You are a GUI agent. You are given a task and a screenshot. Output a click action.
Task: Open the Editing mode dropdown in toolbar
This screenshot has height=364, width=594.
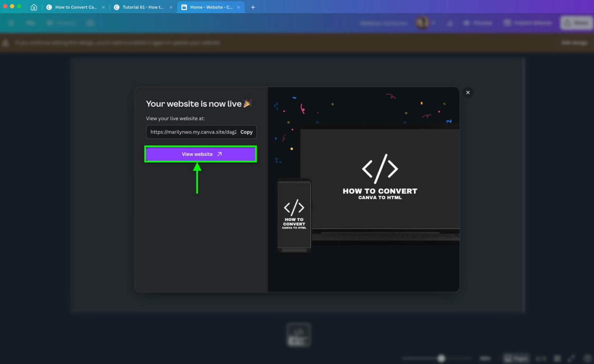click(x=62, y=22)
